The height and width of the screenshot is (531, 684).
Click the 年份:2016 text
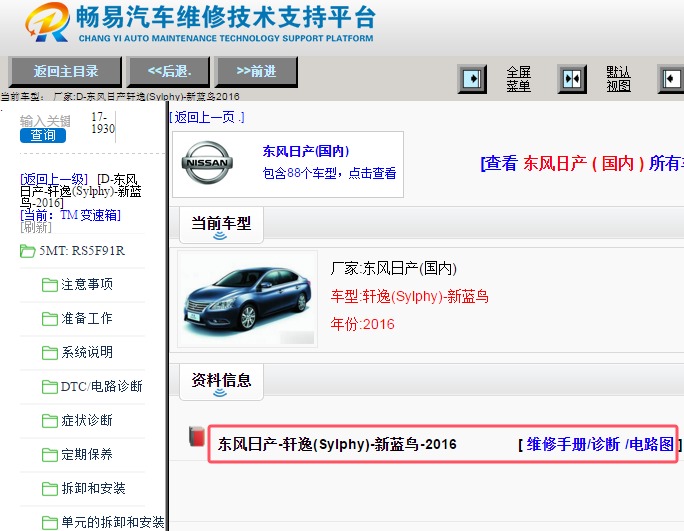coord(362,324)
